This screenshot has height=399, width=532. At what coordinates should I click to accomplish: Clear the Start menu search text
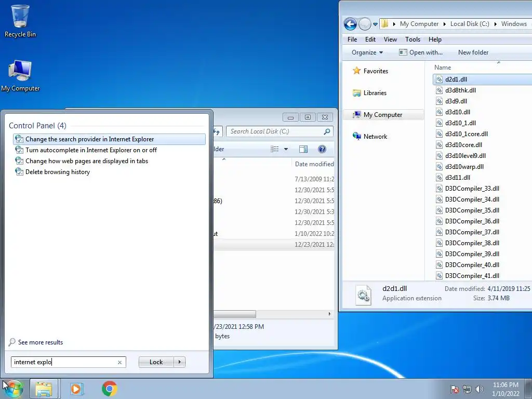coord(120,362)
